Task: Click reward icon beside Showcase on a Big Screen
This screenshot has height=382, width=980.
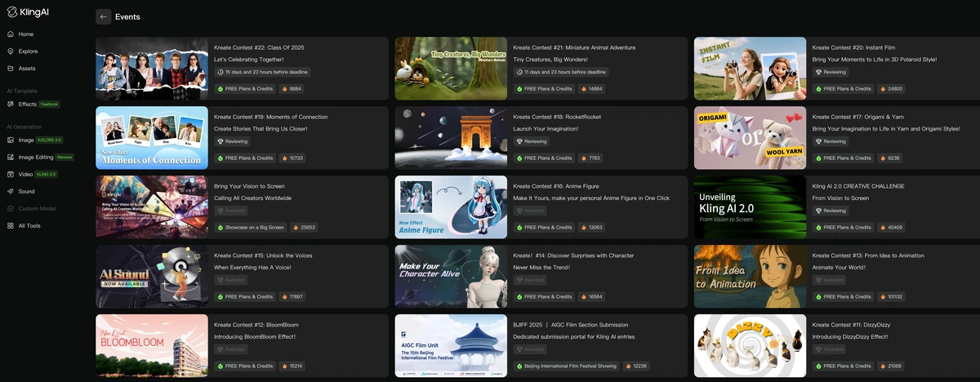Action: click(x=220, y=228)
